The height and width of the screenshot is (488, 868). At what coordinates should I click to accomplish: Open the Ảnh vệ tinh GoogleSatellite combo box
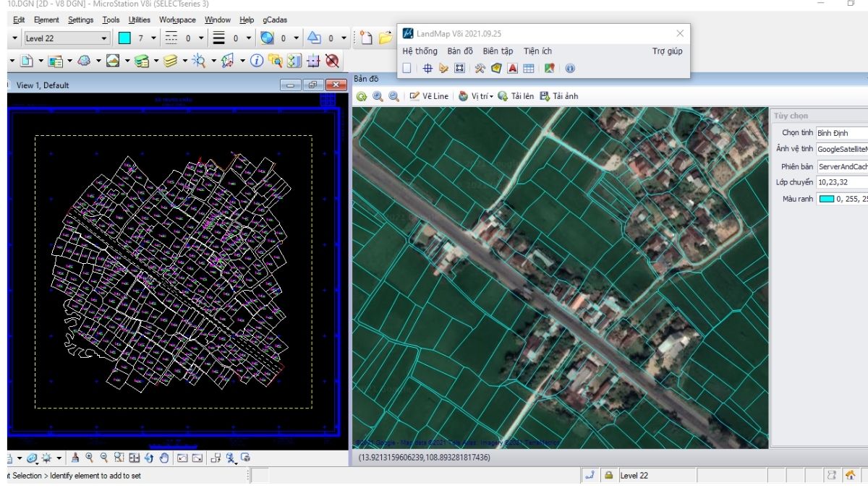click(x=841, y=149)
